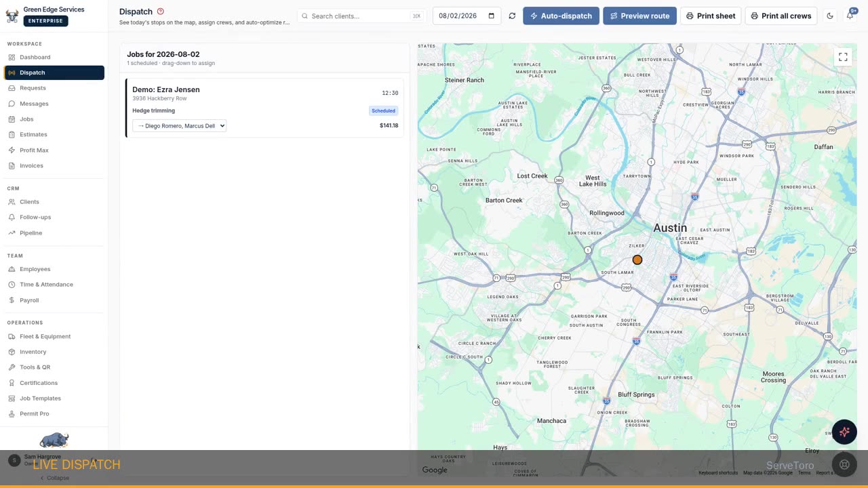This screenshot has width=868, height=488.
Task: Go to Requests page
Action: 54,88
